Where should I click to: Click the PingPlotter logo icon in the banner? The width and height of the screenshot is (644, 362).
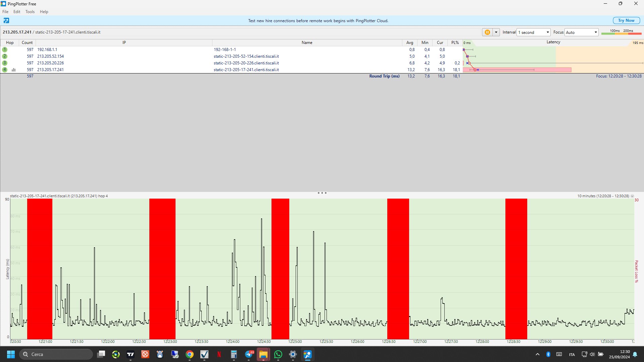[6, 20]
